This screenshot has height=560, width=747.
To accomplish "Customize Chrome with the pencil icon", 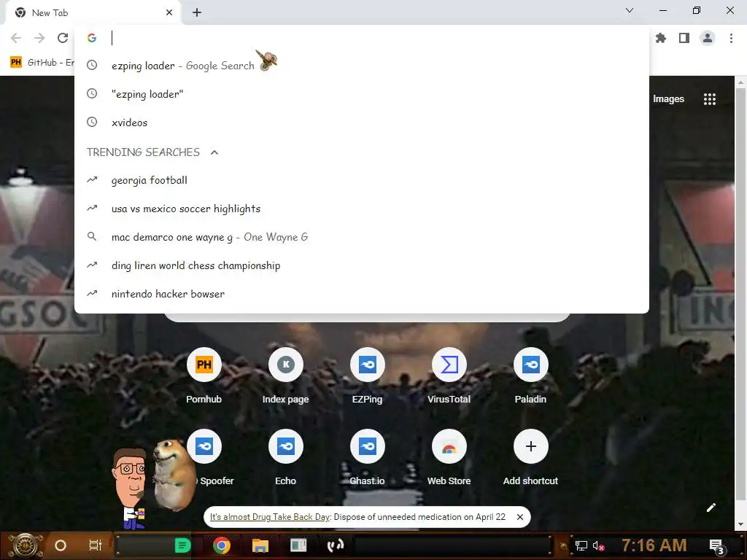I will click(711, 508).
